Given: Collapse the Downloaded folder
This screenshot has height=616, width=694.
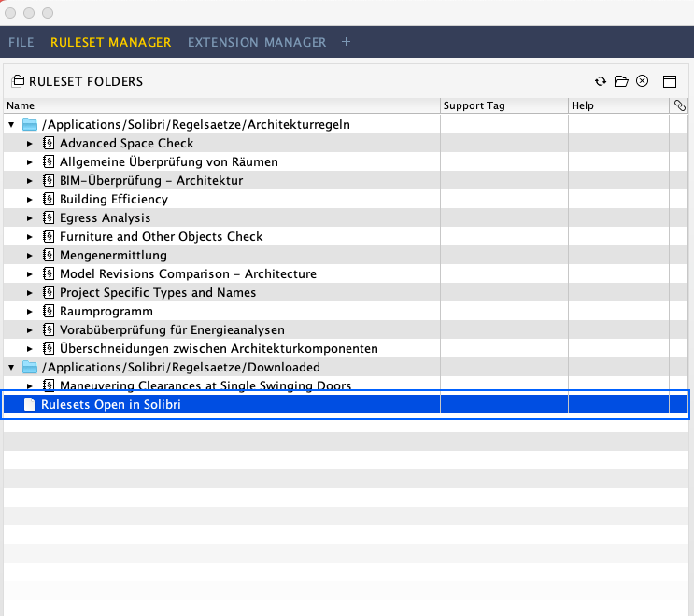Looking at the screenshot, I should pyautogui.click(x=11, y=368).
